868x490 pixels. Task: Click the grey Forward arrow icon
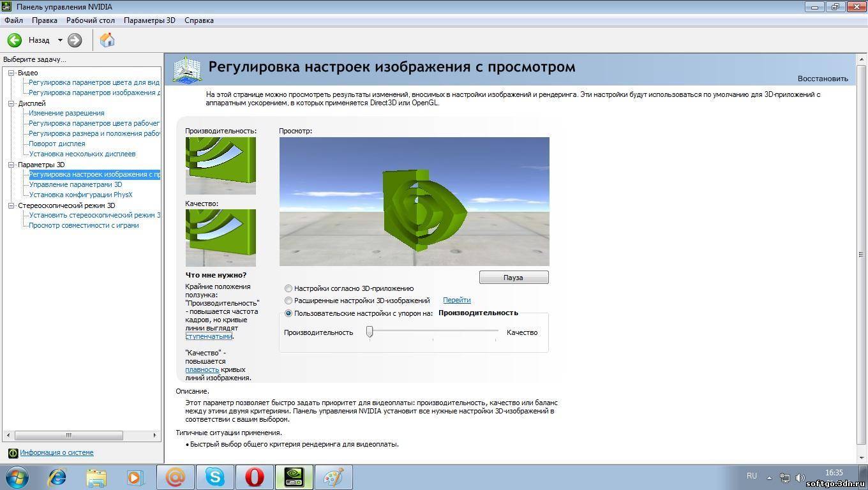(75, 40)
